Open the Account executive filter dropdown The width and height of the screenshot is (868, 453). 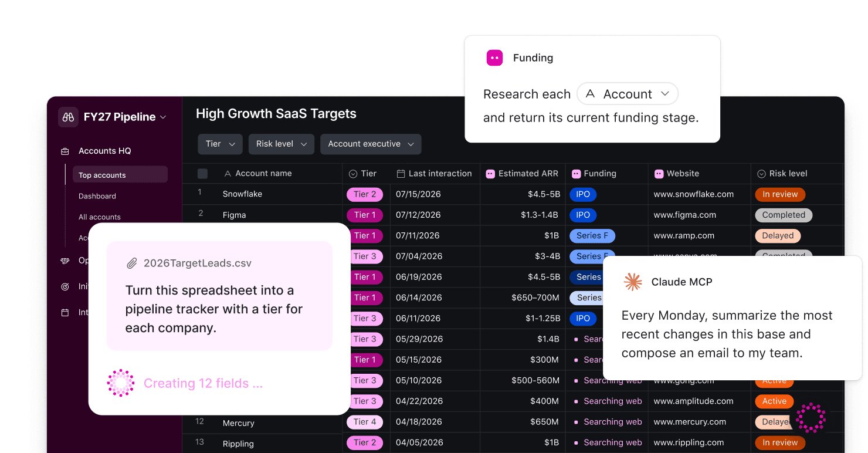coord(371,144)
